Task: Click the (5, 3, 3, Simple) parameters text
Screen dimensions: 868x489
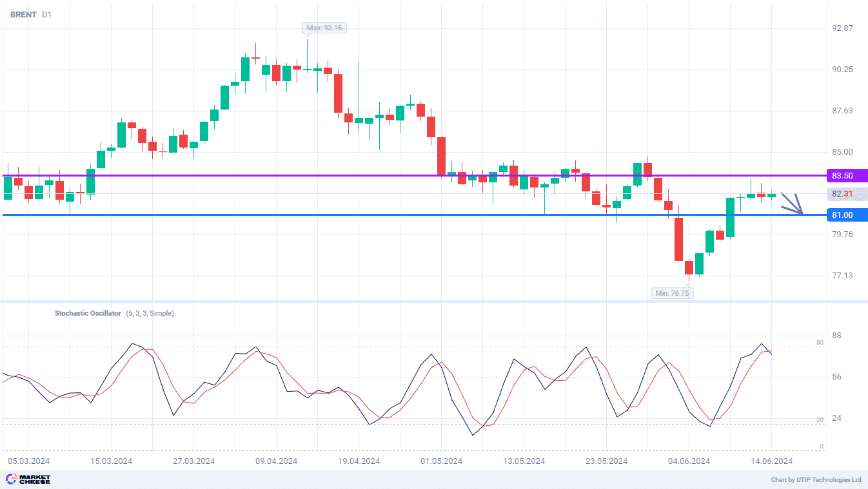Action: tap(150, 313)
